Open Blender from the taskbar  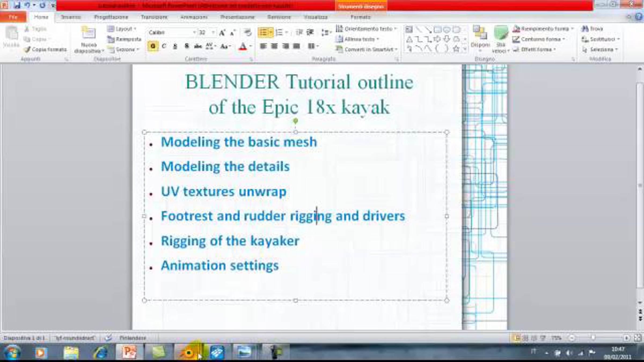[x=188, y=352]
